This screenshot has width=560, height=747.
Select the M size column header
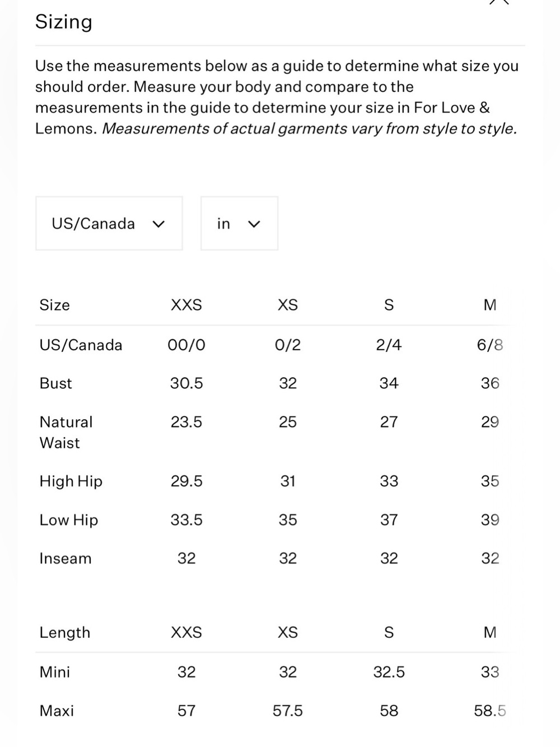click(490, 305)
